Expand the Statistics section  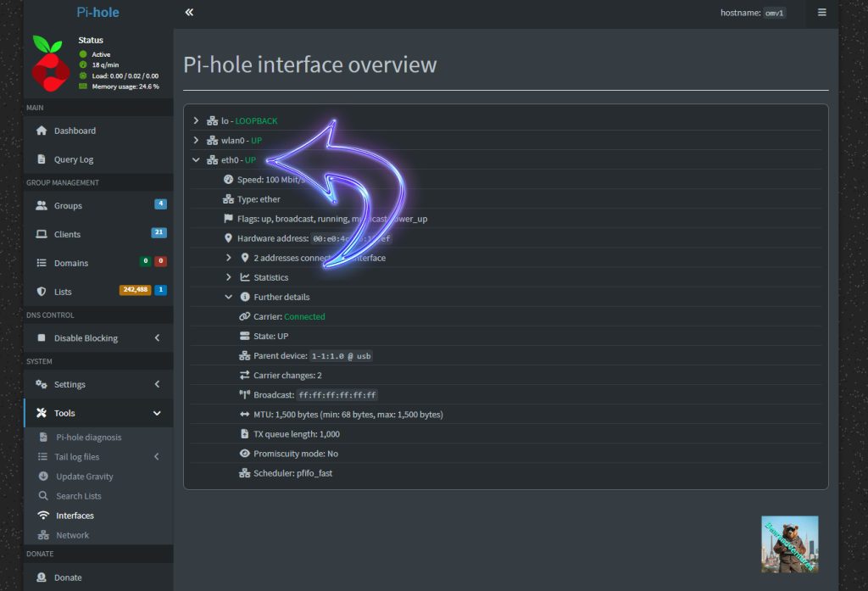(x=229, y=277)
